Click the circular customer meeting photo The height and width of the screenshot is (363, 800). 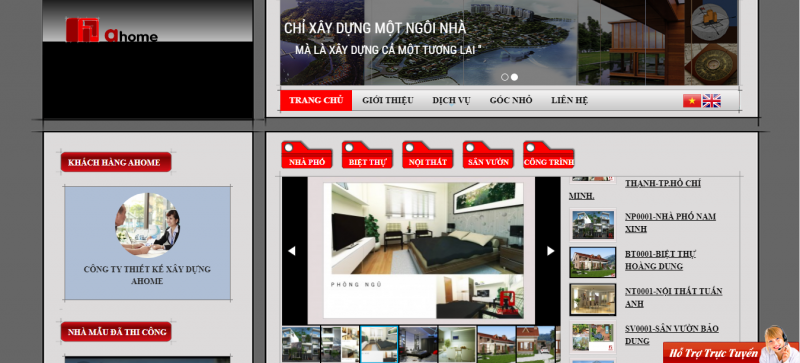[x=147, y=225]
